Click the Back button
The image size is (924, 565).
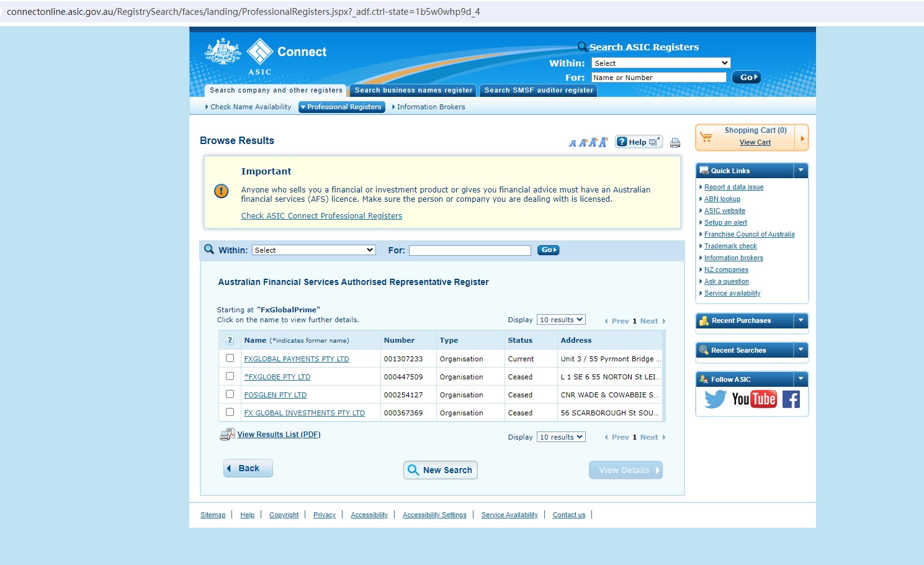248,468
